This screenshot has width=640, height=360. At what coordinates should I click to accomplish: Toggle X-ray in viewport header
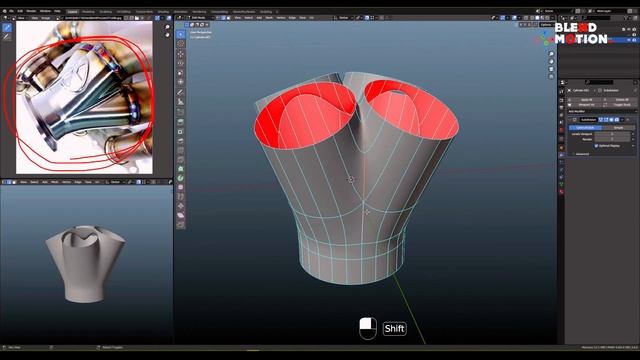click(x=526, y=18)
